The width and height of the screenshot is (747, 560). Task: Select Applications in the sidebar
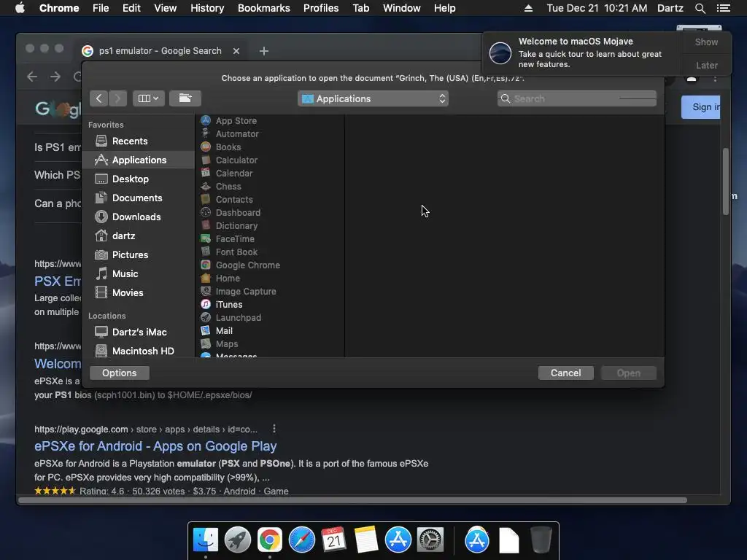pos(139,160)
